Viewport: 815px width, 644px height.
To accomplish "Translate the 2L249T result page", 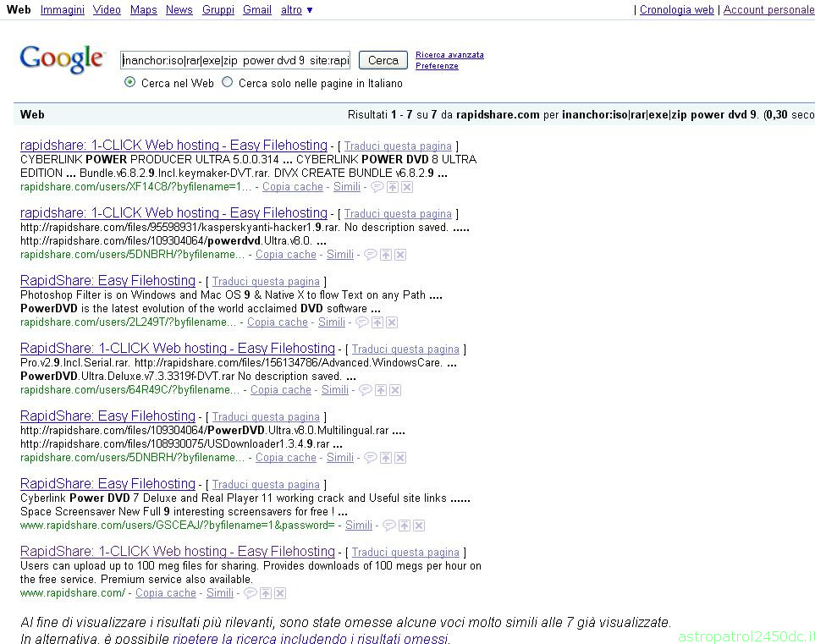I will click(266, 281).
